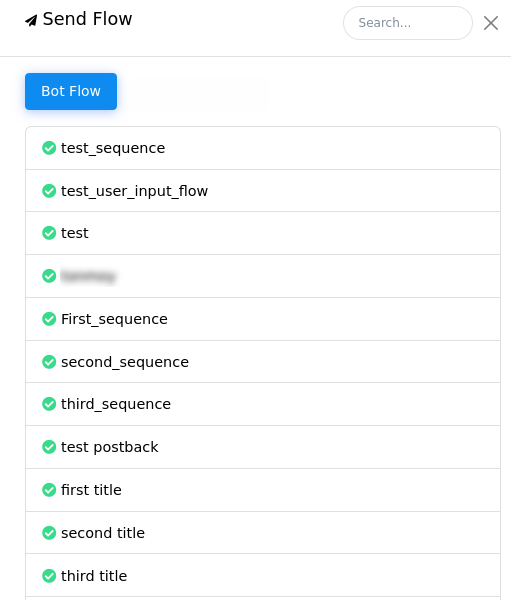Viewport: 511px width, 600px height.
Task: Click green check icon beside test_user_input_flow
Action: (49, 191)
